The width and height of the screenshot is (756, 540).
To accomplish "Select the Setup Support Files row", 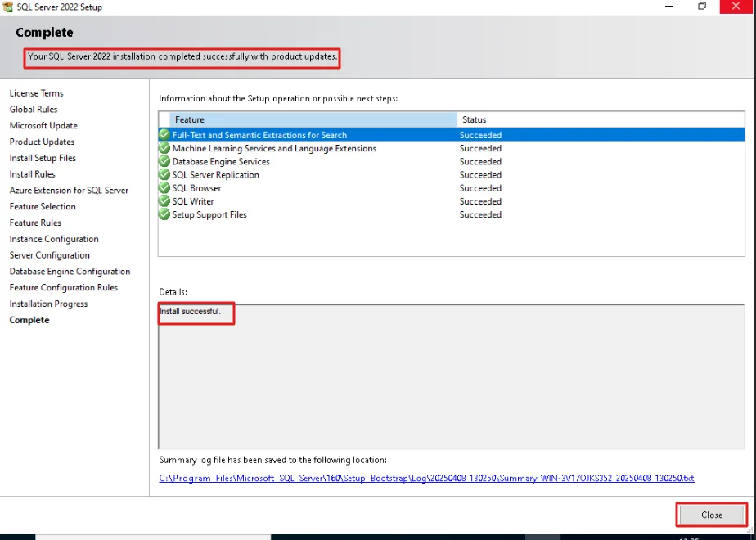I will click(x=452, y=214).
